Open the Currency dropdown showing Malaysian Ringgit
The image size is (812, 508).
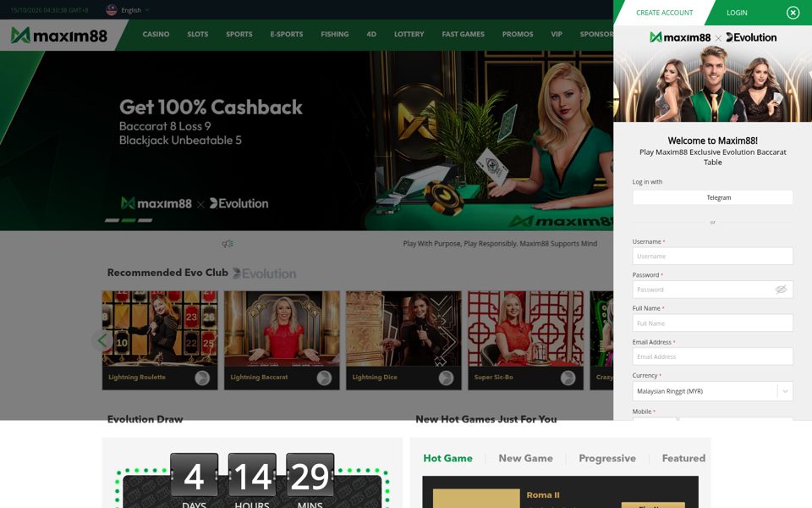[x=712, y=391]
